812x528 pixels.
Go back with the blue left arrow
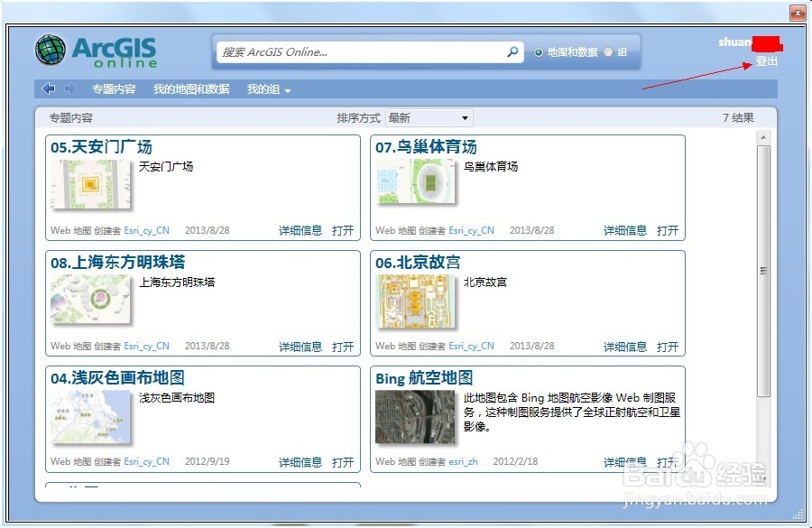point(48,88)
